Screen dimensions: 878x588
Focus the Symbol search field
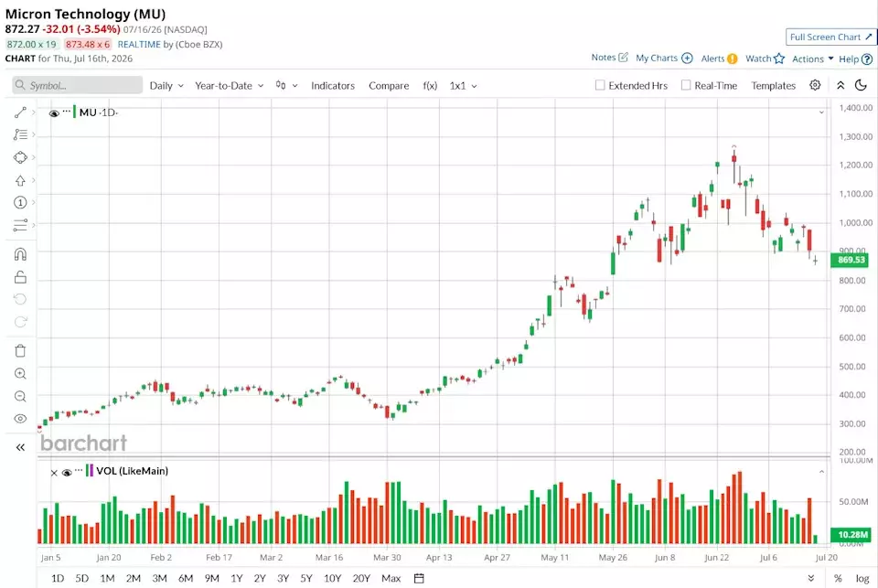tap(77, 85)
